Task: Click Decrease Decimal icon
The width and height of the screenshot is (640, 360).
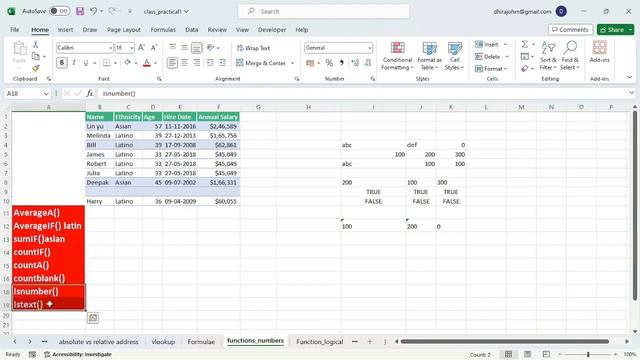Action: 368,63
